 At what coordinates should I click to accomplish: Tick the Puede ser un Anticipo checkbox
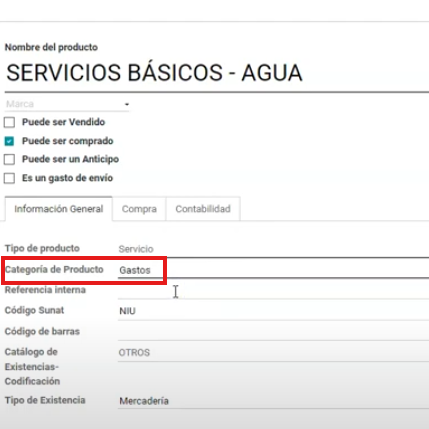[x=9, y=159]
